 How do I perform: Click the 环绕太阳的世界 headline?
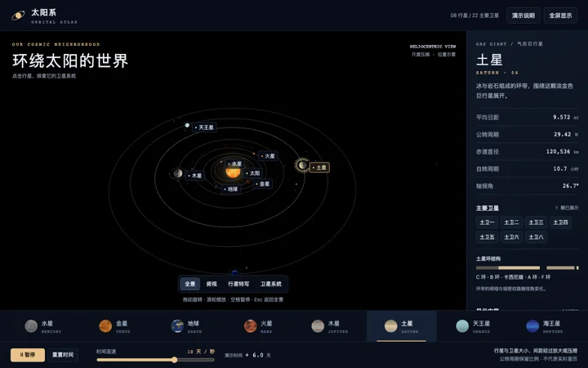click(70, 61)
